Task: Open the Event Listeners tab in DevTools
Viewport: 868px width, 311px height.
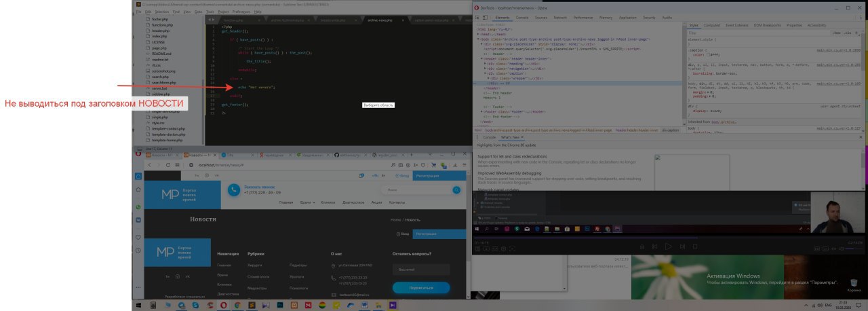Action: pos(736,25)
